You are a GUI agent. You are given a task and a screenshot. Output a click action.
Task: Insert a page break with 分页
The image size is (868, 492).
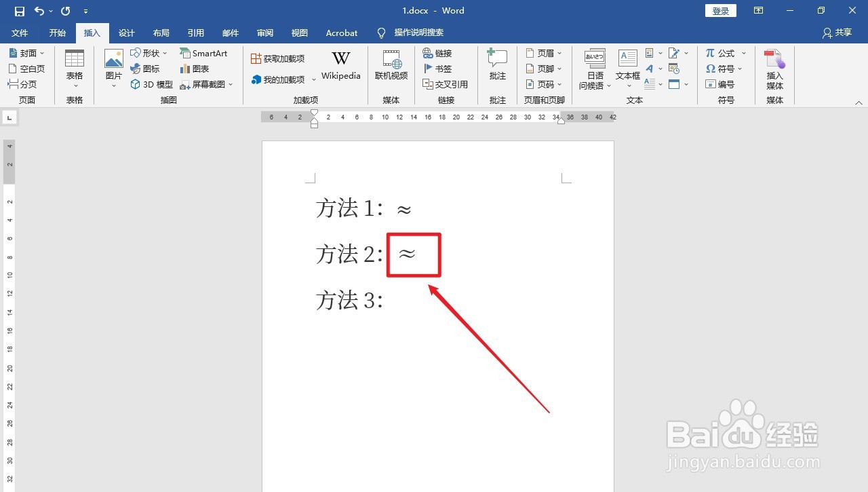point(22,84)
